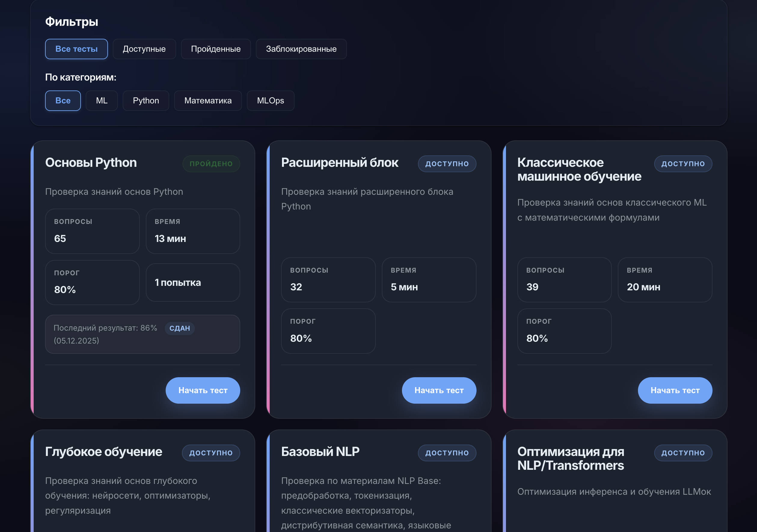This screenshot has height=532, width=757.
Task: Click the '32' questions value
Action: pos(296,287)
